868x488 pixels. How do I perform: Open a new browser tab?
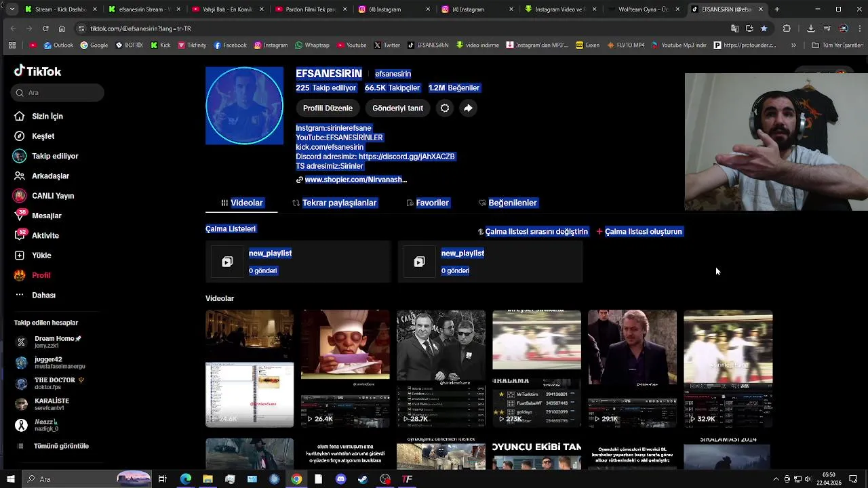(x=777, y=9)
